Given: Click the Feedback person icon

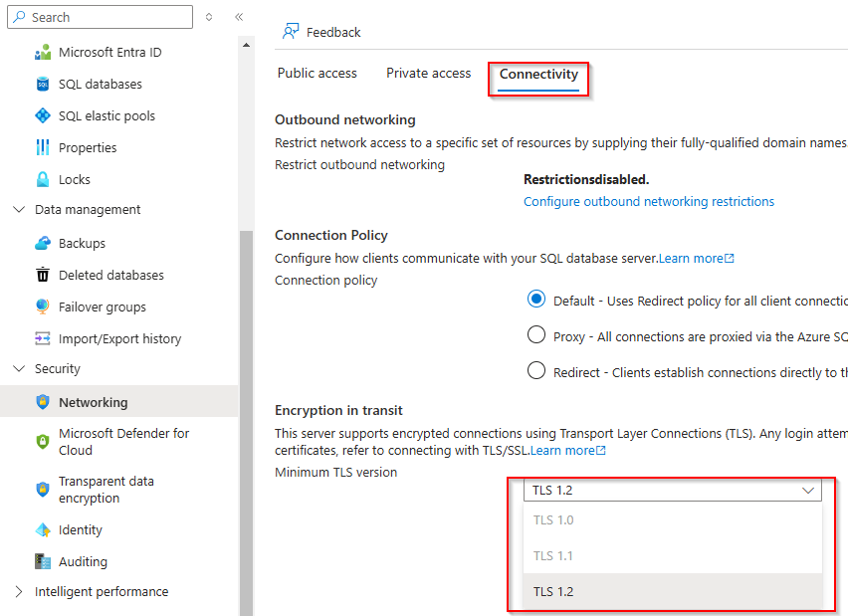Looking at the screenshot, I should click(x=291, y=32).
